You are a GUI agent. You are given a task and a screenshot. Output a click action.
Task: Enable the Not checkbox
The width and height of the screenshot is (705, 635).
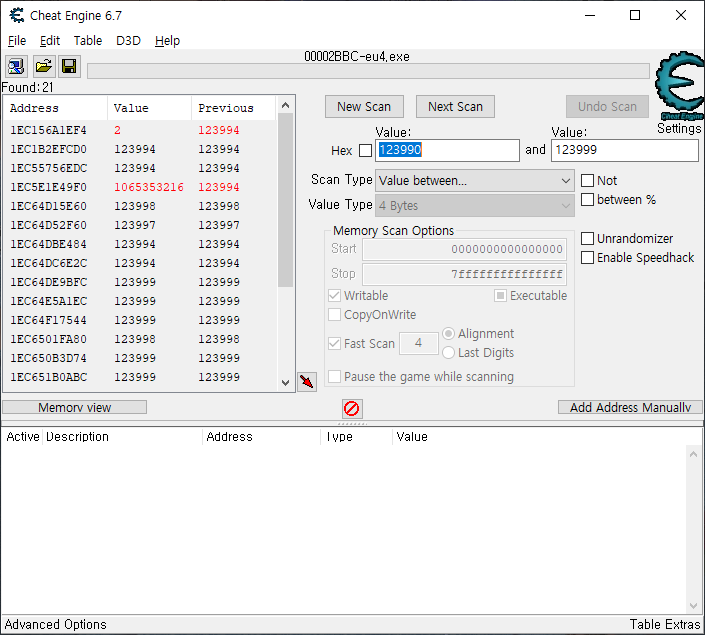pos(587,180)
